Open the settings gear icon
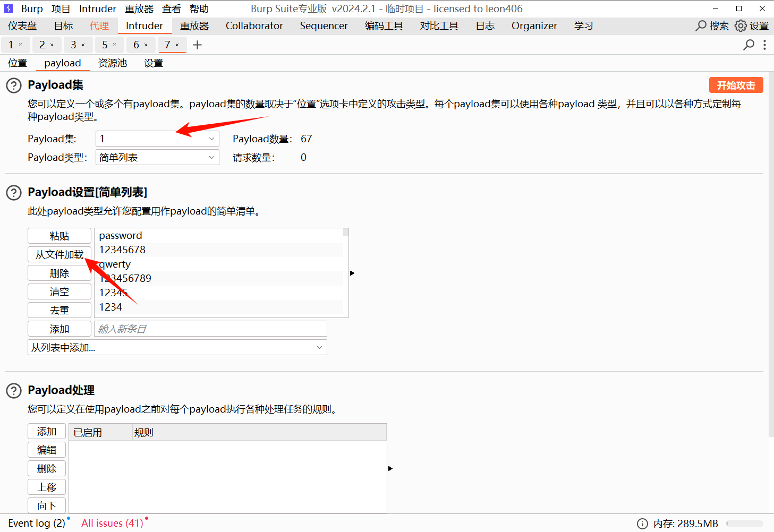This screenshot has width=774, height=532. [741, 25]
